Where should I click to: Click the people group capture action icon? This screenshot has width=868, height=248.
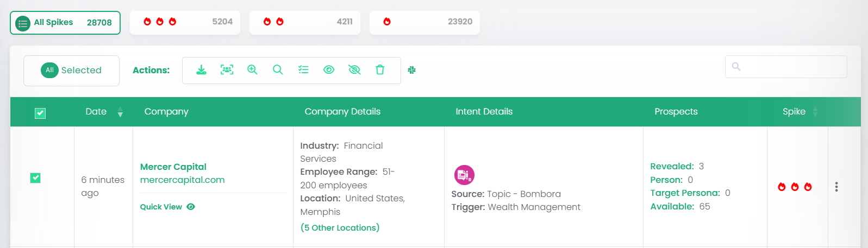pyautogui.click(x=227, y=70)
